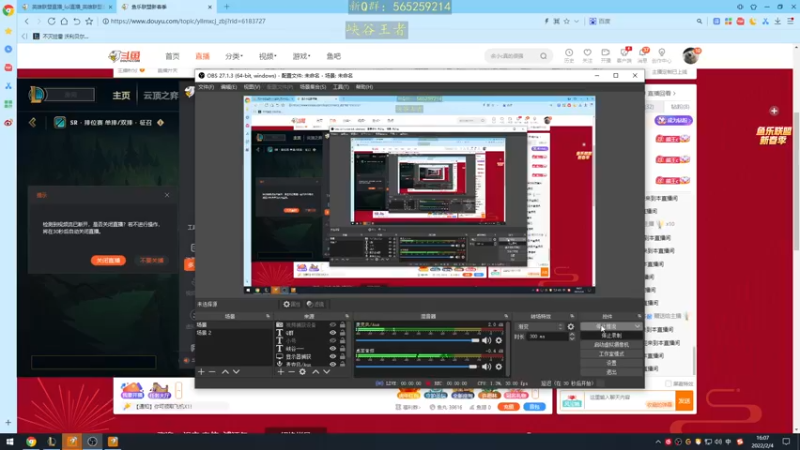Click browser home icon

(64, 21)
